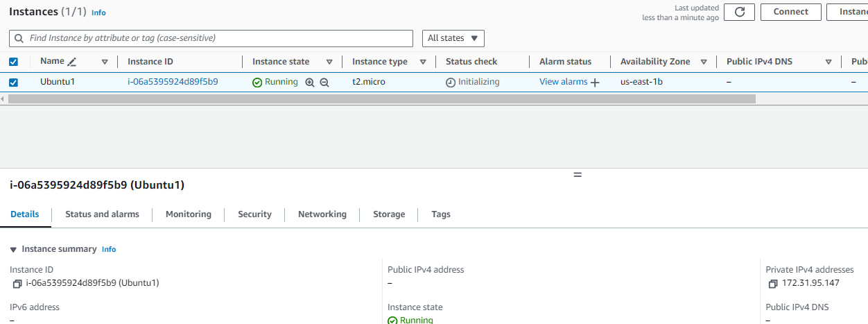The image size is (868, 324).
Task: Open the Networking tab
Action: (322, 214)
